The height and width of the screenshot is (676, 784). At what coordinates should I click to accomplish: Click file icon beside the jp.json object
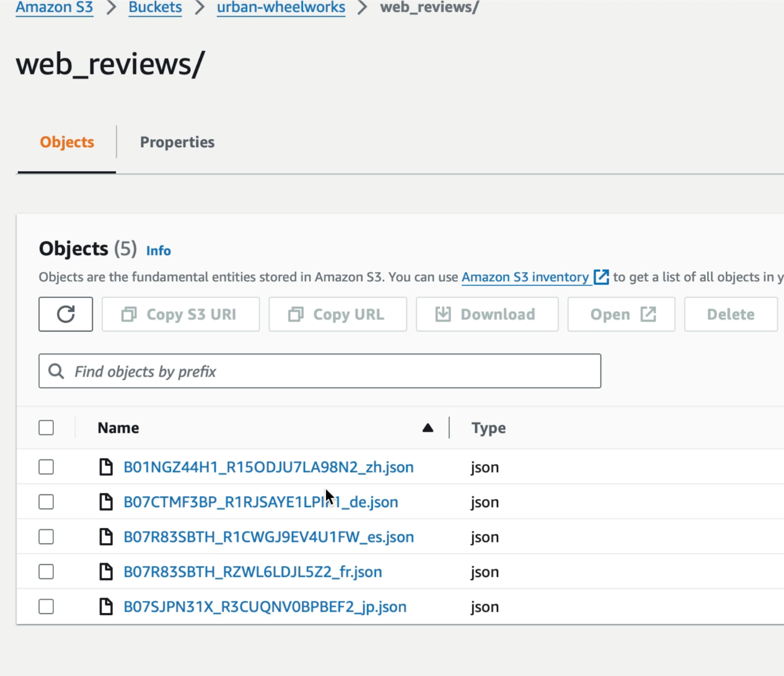click(x=106, y=607)
